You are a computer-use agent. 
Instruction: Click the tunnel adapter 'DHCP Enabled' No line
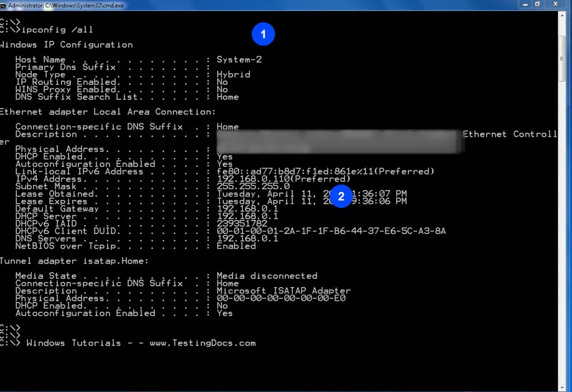(121, 306)
